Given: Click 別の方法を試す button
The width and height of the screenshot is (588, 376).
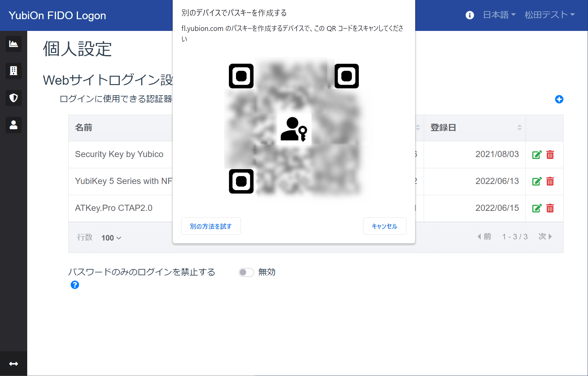Looking at the screenshot, I should click(x=211, y=226).
